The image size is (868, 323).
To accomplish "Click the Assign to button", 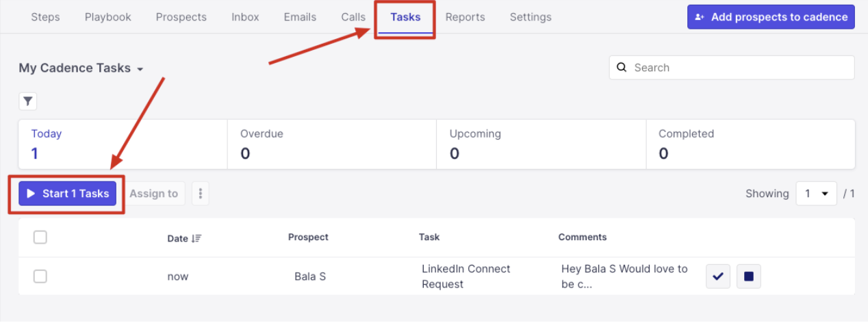I will point(153,194).
